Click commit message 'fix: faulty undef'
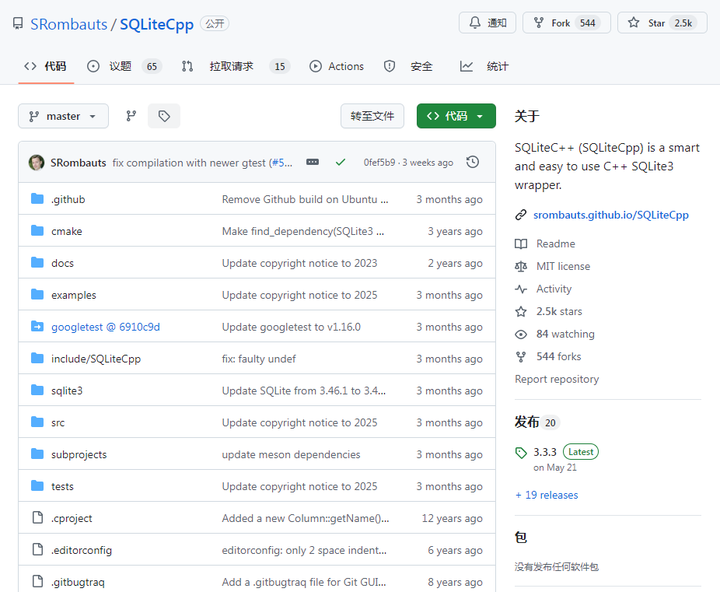720x592 pixels. pyautogui.click(x=259, y=359)
